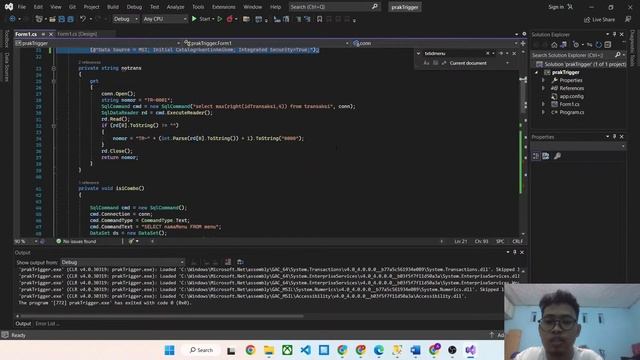Click Pending Changes Filter clock icon
This screenshot has width=640, height=360.
pyautogui.click(x=576, y=44)
